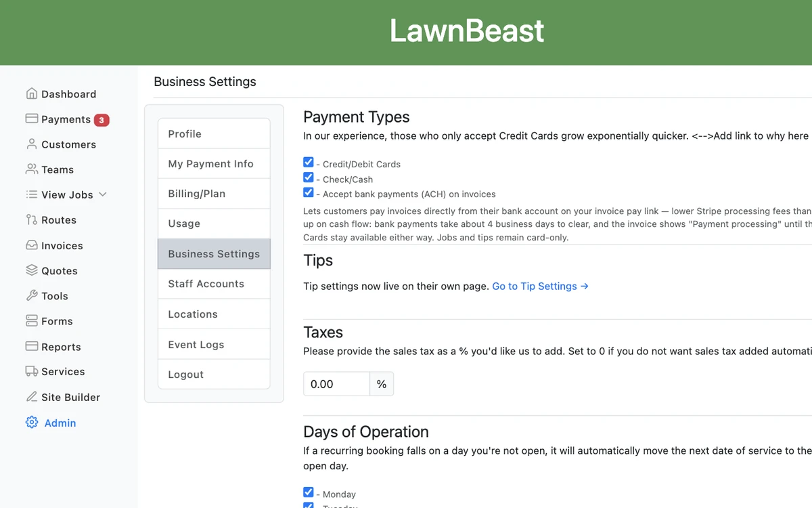Click Logout in settings menu

(214, 374)
